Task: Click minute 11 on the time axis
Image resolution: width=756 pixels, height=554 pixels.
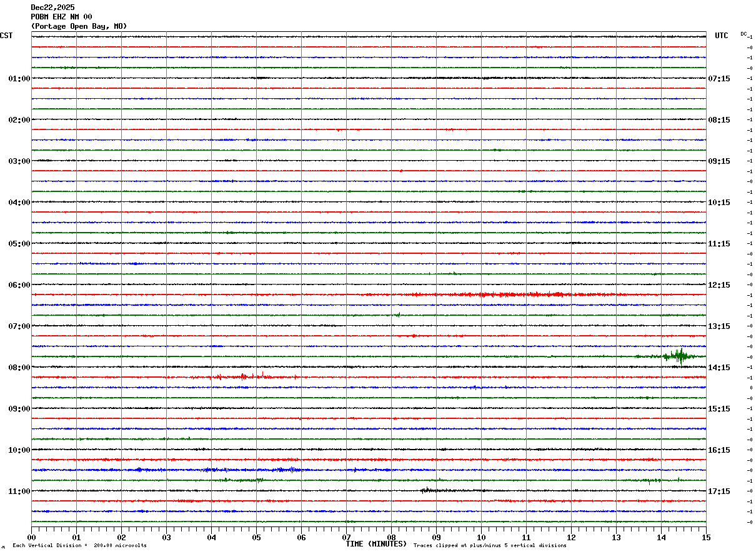Action: click(x=526, y=537)
